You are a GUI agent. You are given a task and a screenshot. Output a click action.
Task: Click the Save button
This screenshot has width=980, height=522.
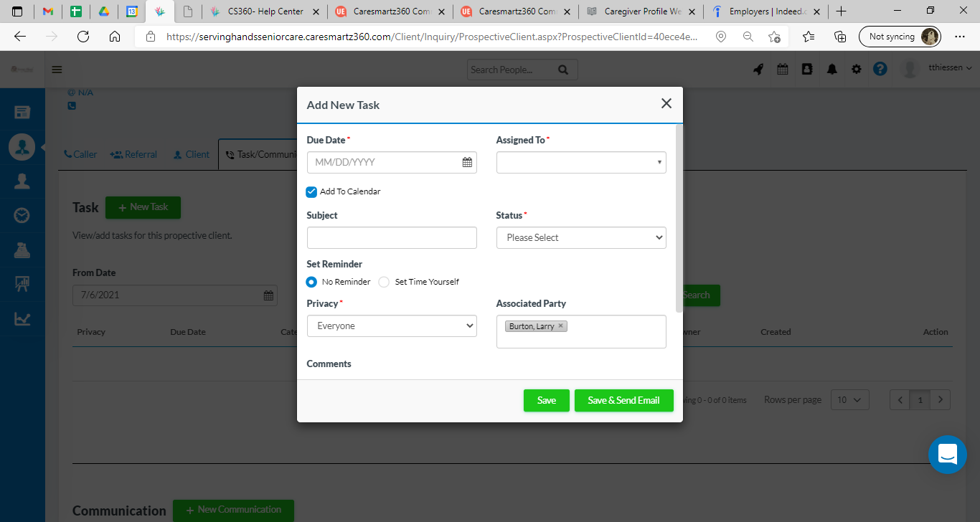point(546,400)
